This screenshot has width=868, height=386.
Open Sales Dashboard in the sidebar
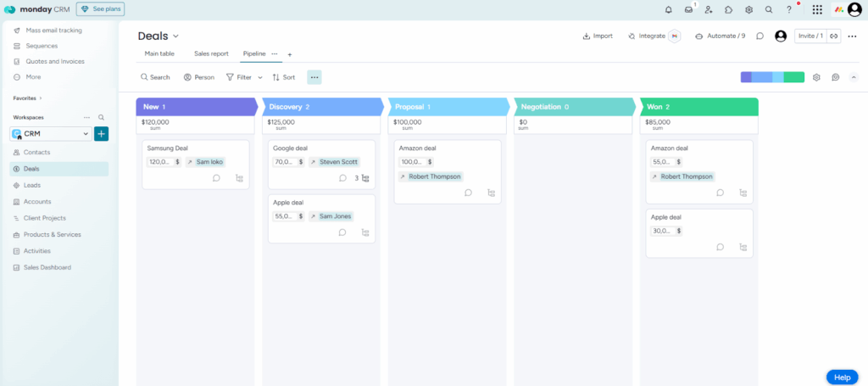tap(47, 267)
